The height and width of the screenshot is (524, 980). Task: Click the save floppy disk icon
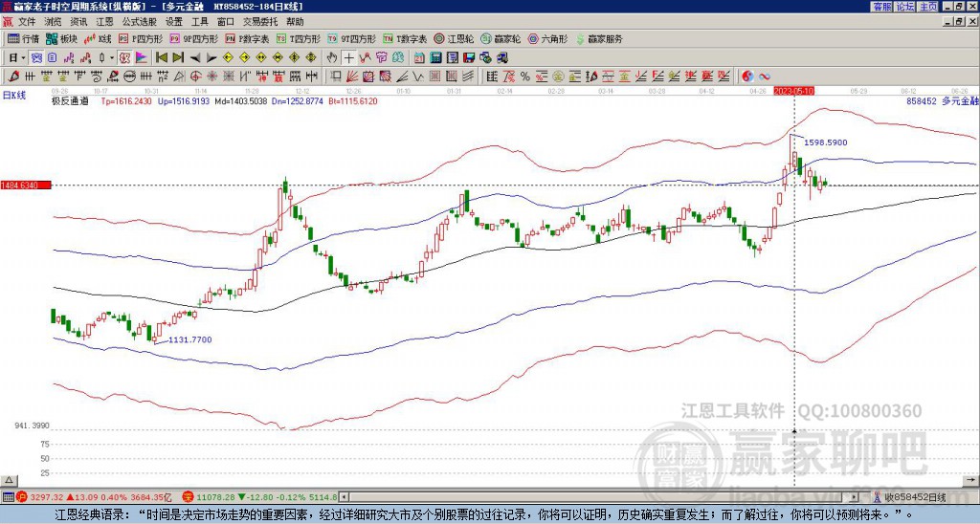[x=469, y=57]
